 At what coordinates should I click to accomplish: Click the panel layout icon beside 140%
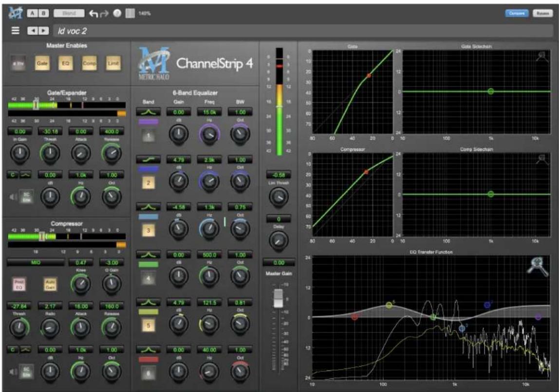point(130,13)
